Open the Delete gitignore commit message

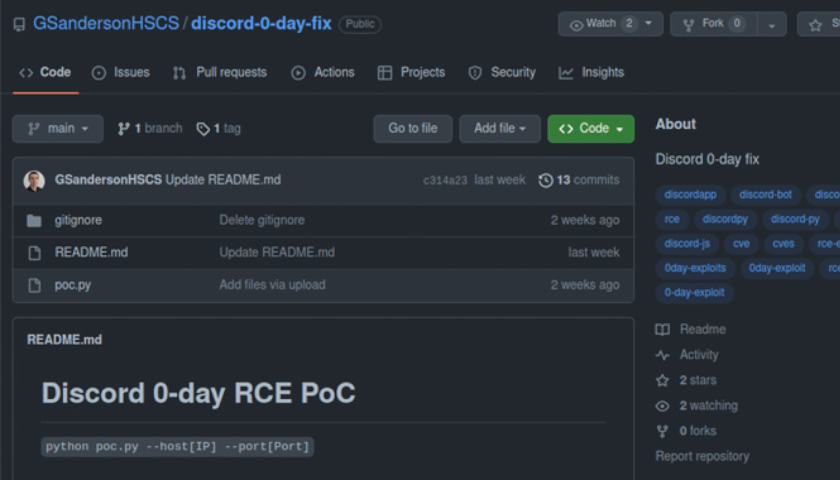262,220
